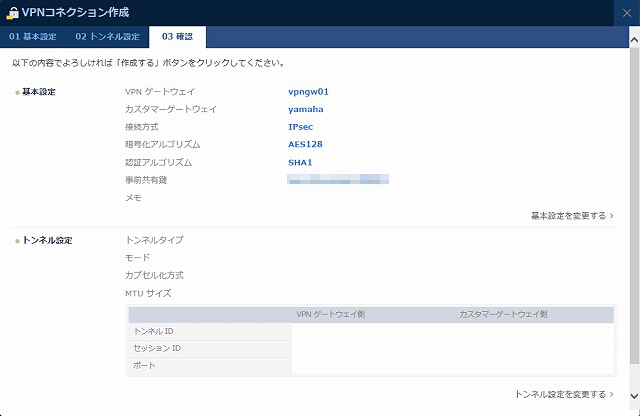The height and width of the screenshot is (416, 640).
Task: Click the カスタマーゲートウェイ側 column header
Action: click(503, 314)
